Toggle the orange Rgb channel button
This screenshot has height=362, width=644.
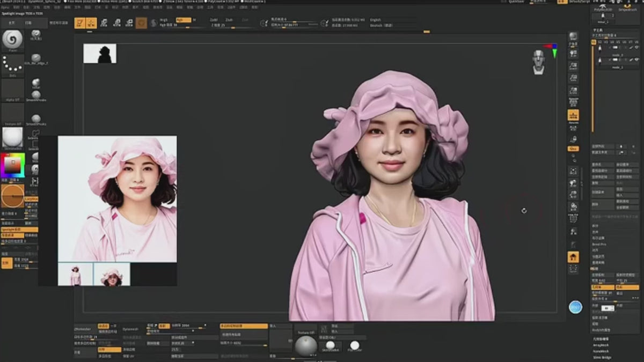[184, 20]
